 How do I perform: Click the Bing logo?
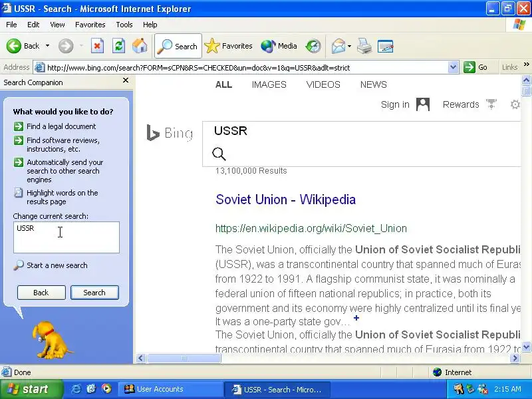[170, 132]
